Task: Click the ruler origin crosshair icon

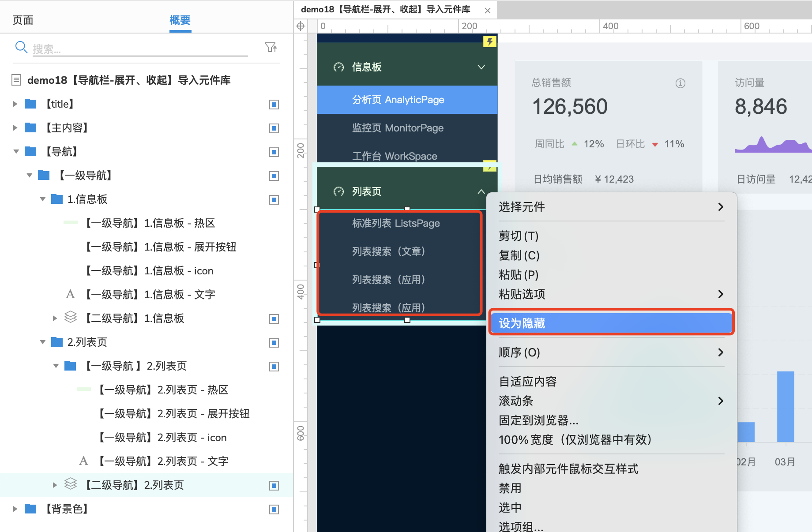Action: (301, 26)
